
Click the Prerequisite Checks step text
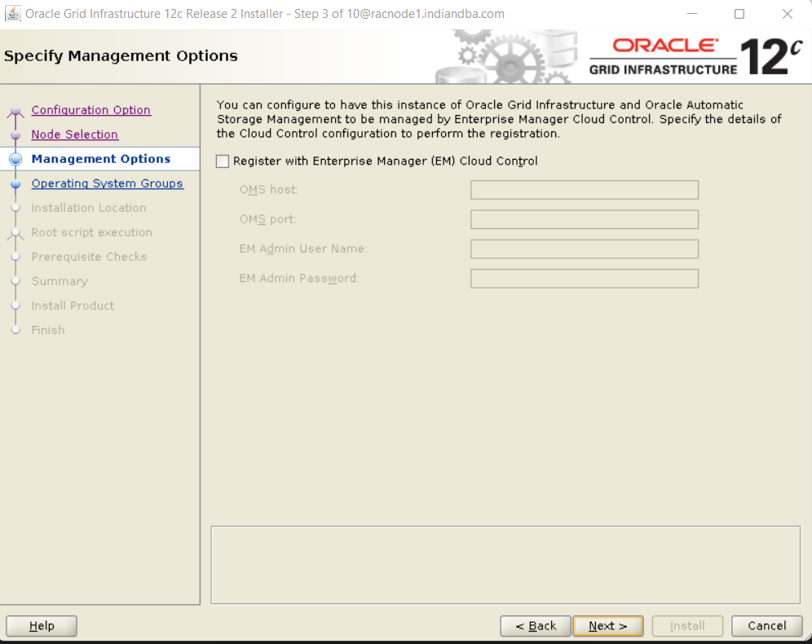[x=89, y=257]
